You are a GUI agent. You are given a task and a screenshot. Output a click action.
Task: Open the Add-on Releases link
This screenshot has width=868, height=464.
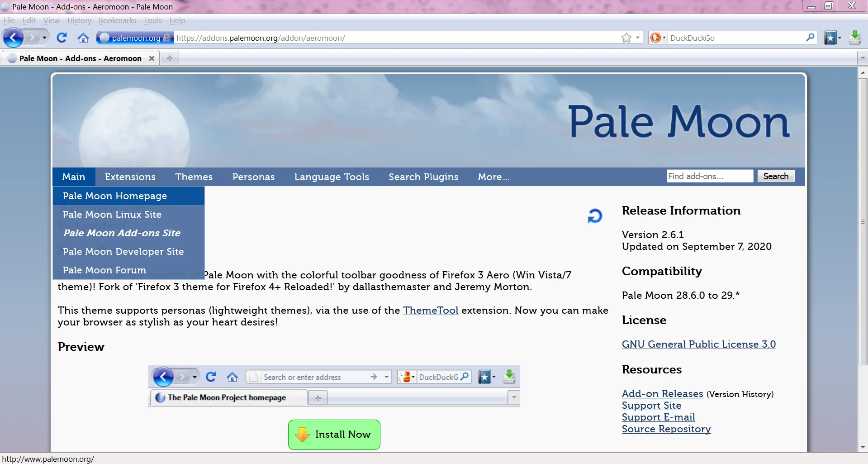click(x=663, y=394)
